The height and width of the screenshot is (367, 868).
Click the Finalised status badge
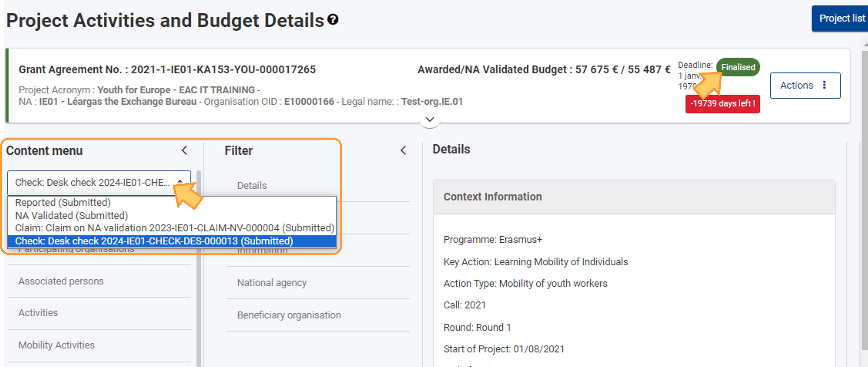click(738, 67)
